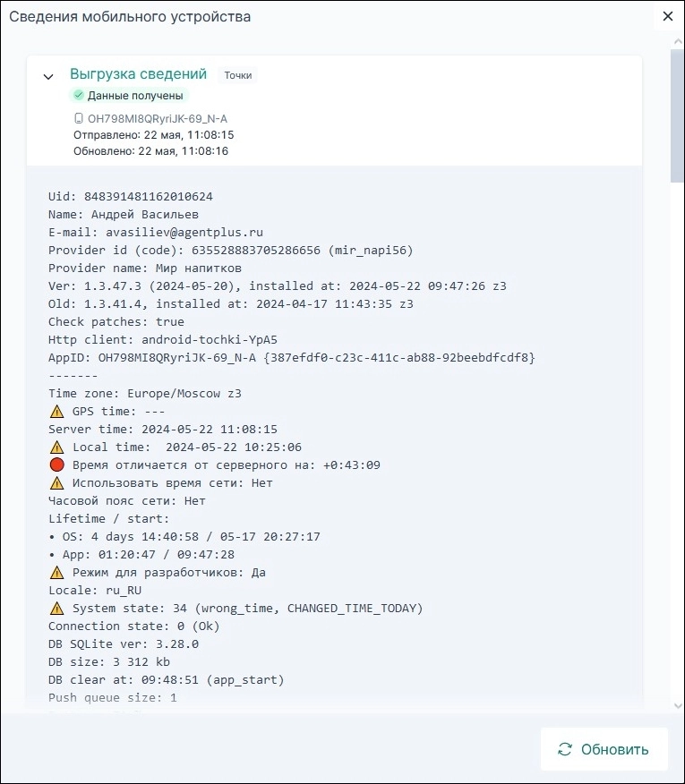This screenshot has height=784, width=685.
Task: Click the phone icon beside device ID
Action: click(79, 118)
